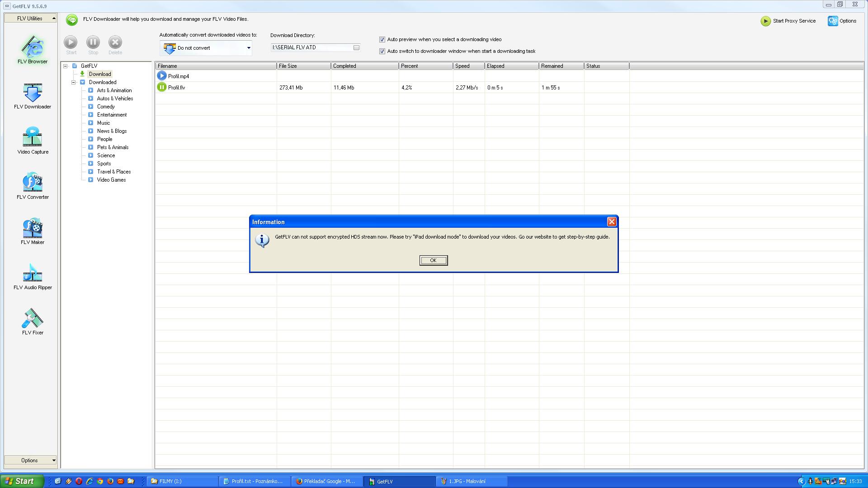The height and width of the screenshot is (488, 868).
Task: Click the Download Directory path field
Action: (311, 47)
